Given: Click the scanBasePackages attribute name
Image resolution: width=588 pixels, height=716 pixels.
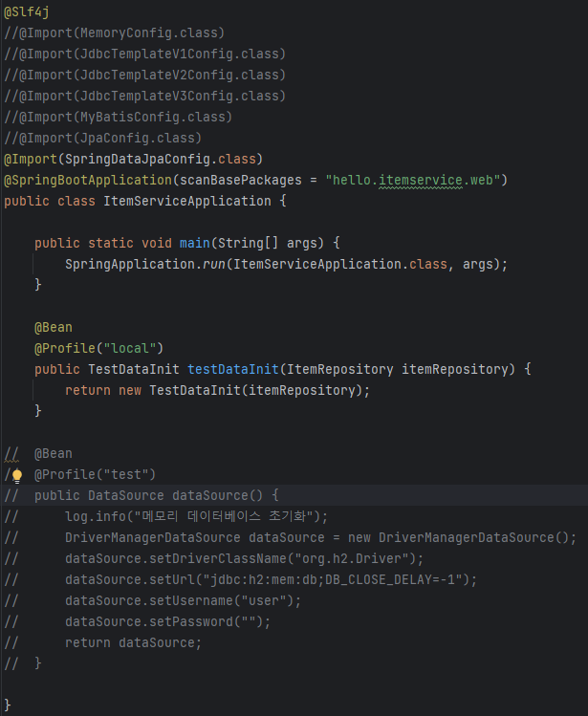Looking at the screenshot, I should tap(240, 180).
